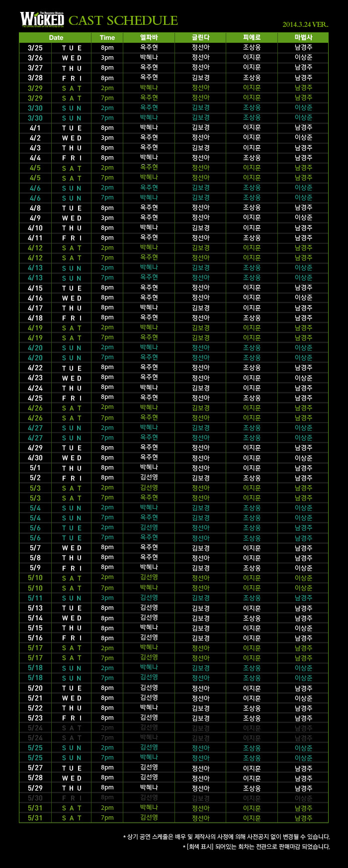Click 'WED' in the 4/23 row
Viewport: 348px width, 868px height.
click(72, 378)
